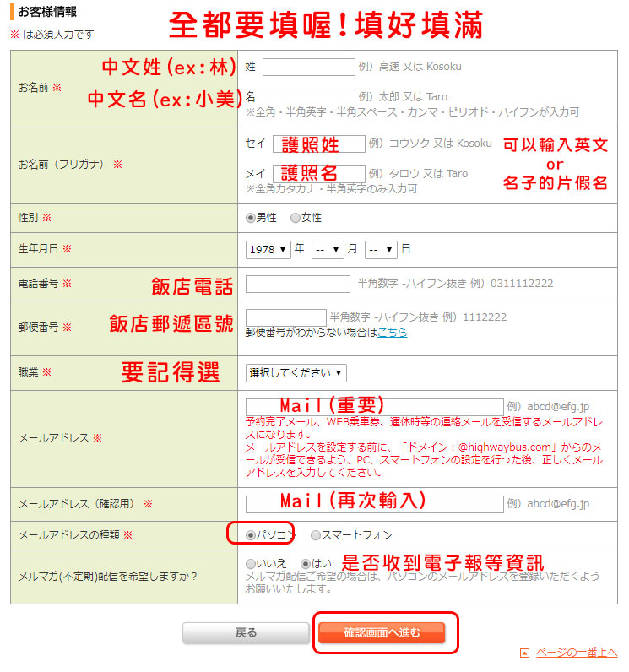Click the email confirmation (確認用) input field
This screenshot has height=672, width=629.
coord(375,504)
